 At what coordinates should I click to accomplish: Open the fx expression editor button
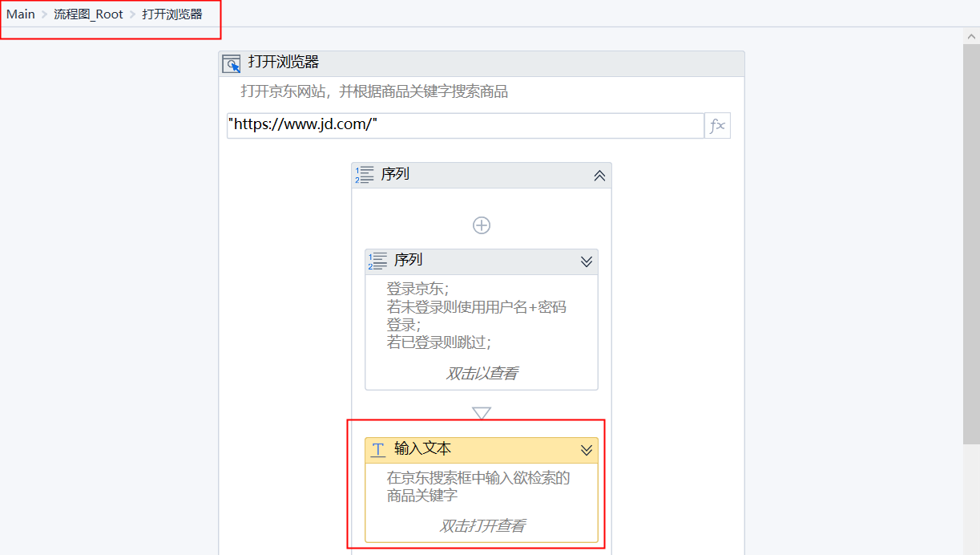click(x=717, y=126)
